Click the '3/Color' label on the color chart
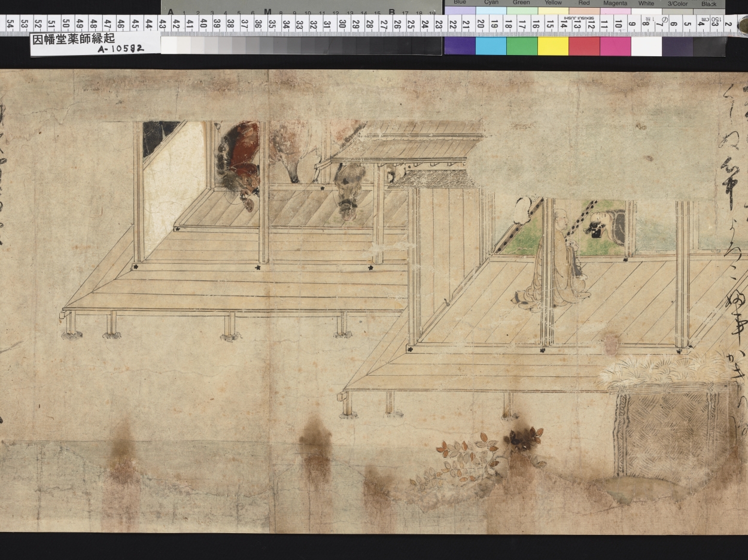Image resolution: width=748 pixels, height=560 pixels. click(677, 4)
